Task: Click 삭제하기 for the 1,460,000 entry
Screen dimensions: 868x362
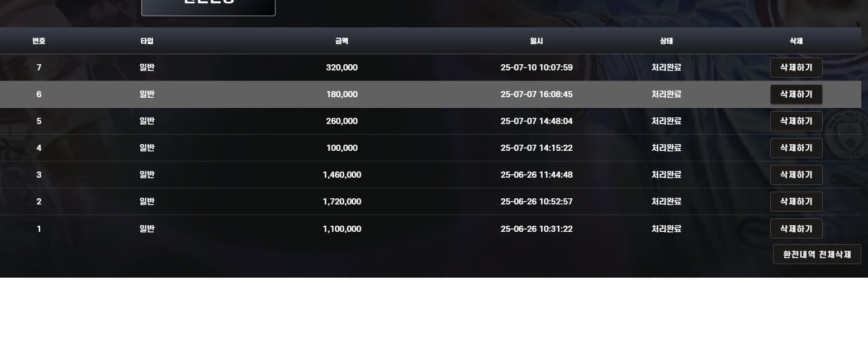Action: [796, 175]
